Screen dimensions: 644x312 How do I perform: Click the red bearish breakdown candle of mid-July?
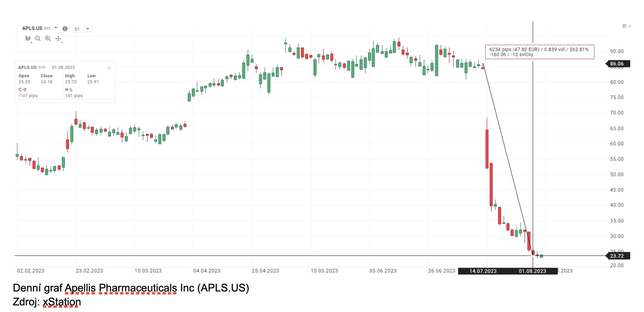(487, 149)
